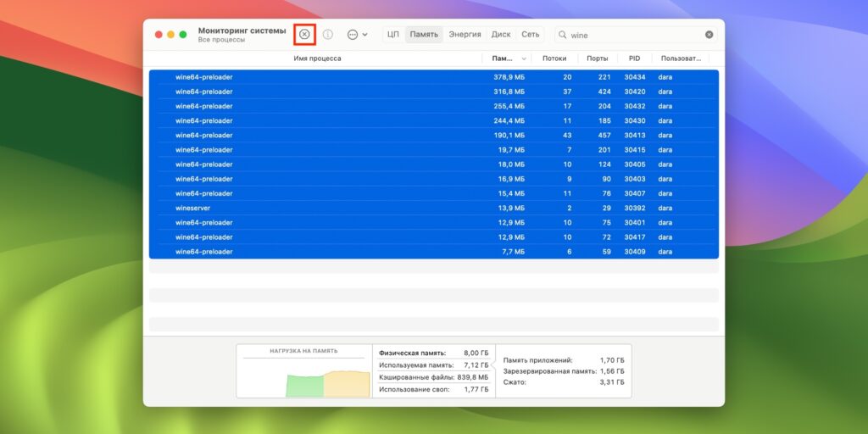Open the process info (i) icon
Screen dimensions: 868x434
(x=328, y=34)
